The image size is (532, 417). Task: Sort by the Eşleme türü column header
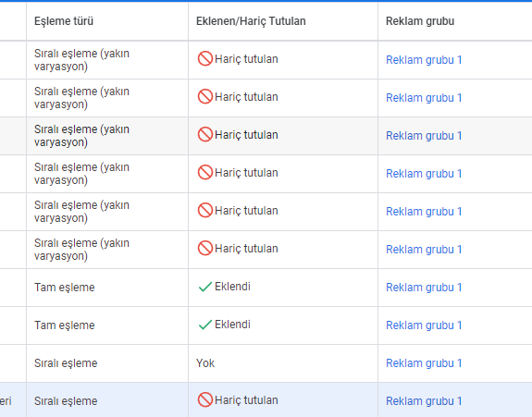click(64, 21)
